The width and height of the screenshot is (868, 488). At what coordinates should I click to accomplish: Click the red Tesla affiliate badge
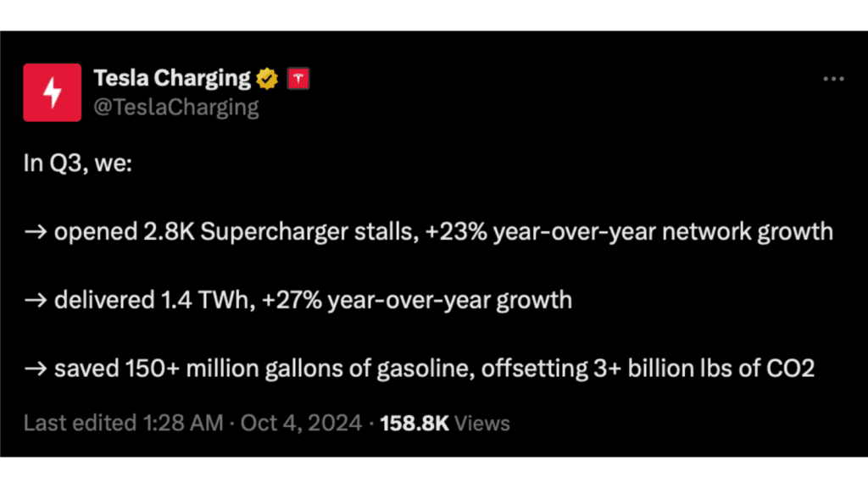298,79
